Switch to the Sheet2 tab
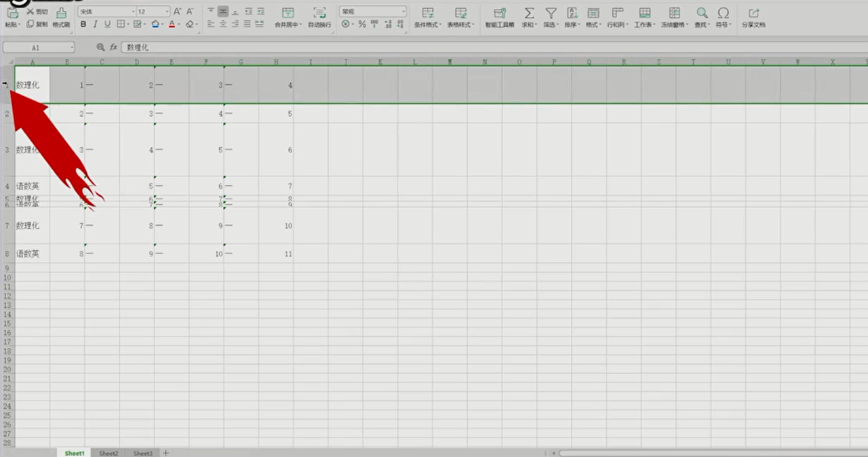Image resolution: width=868 pixels, height=457 pixels. [x=108, y=453]
